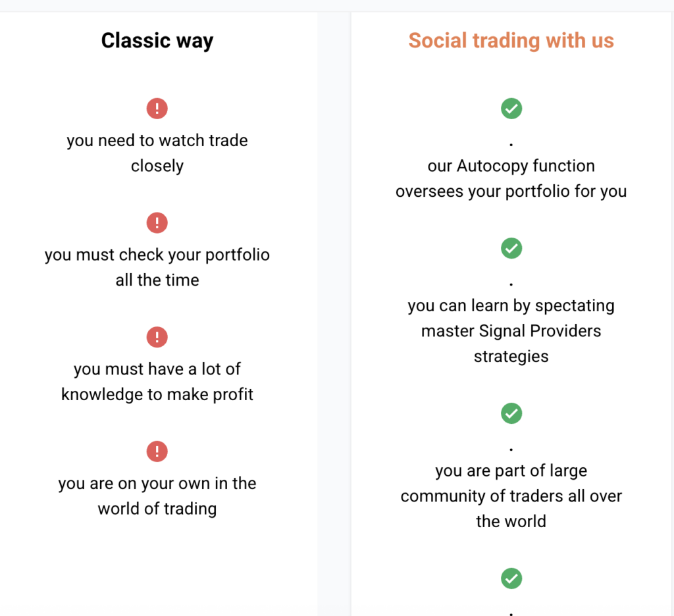This screenshot has height=616, width=674.
Task: Click "you are on your own" text
Action: click(x=157, y=483)
